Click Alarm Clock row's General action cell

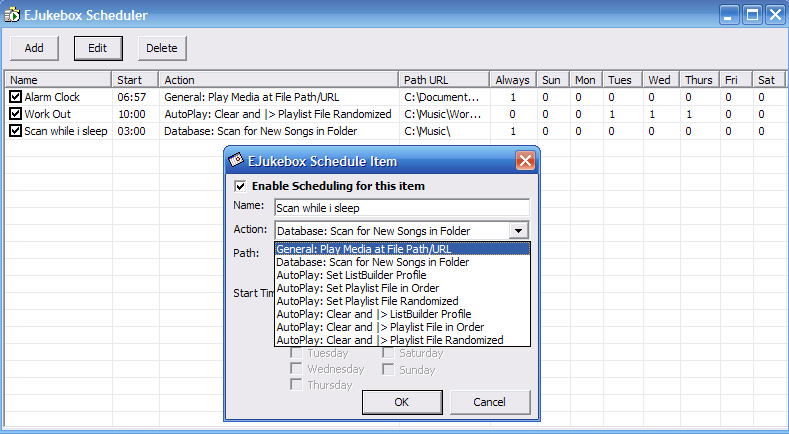[252, 97]
